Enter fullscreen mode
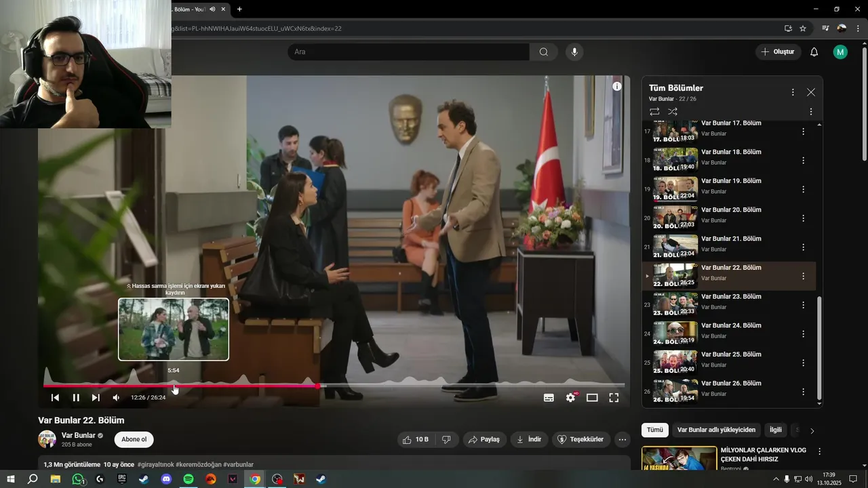The width and height of the screenshot is (868, 488). (x=614, y=398)
